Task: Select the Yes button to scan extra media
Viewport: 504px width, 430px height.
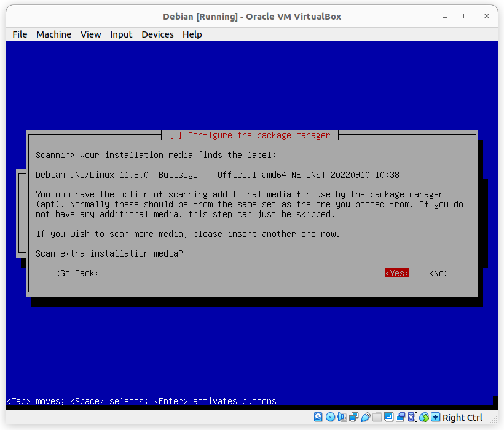Action: [396, 273]
